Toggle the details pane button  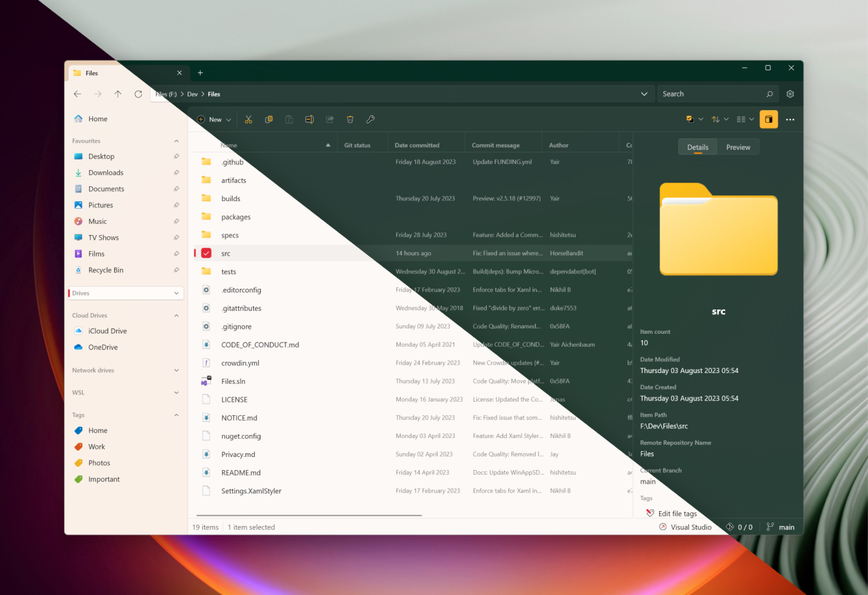pos(769,119)
